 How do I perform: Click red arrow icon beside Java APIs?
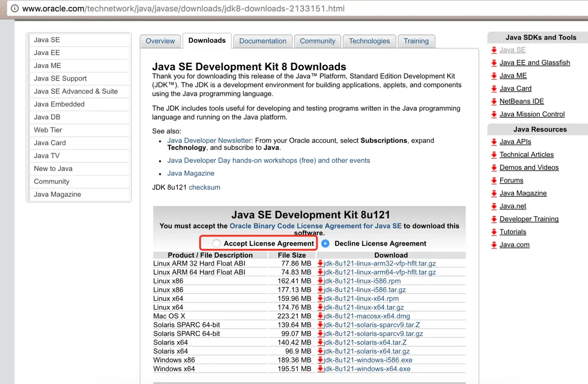[494, 142]
